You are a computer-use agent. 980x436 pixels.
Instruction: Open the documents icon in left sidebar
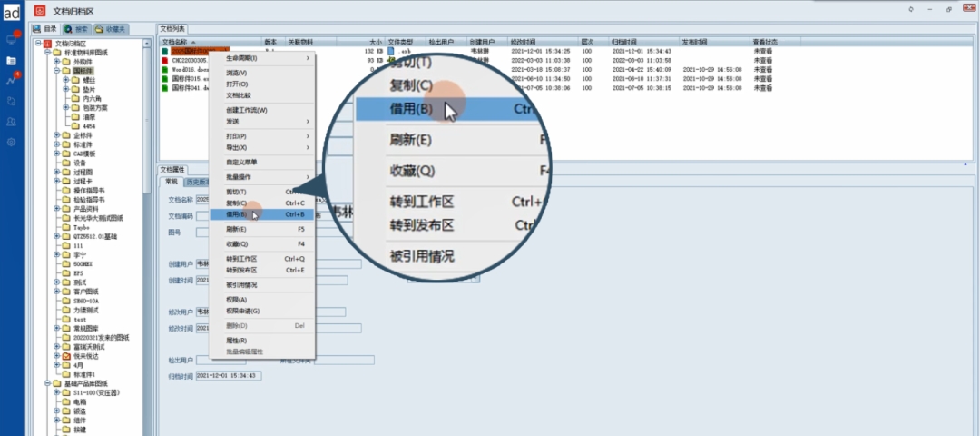click(x=11, y=60)
